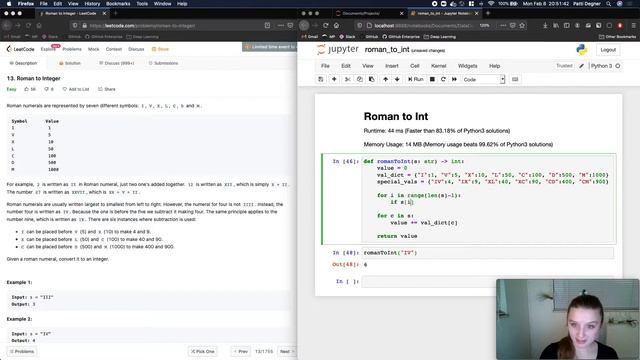Click Pick One random problem button
The width and height of the screenshot is (640, 360).
click(203, 351)
